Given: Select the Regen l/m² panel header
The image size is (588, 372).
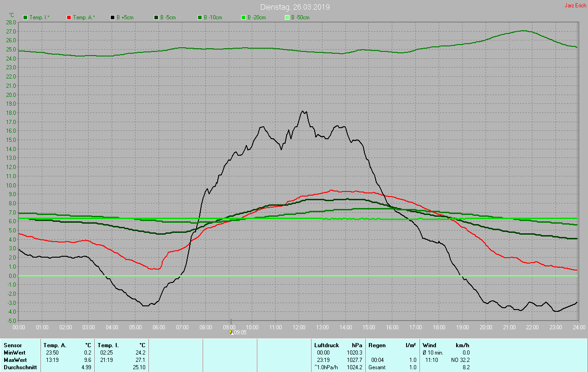Looking at the screenshot, I should tap(377, 345).
